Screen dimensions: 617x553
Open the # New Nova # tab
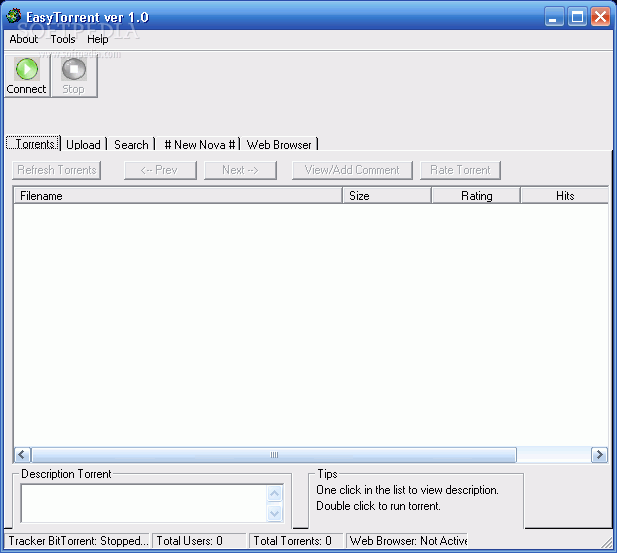point(200,144)
